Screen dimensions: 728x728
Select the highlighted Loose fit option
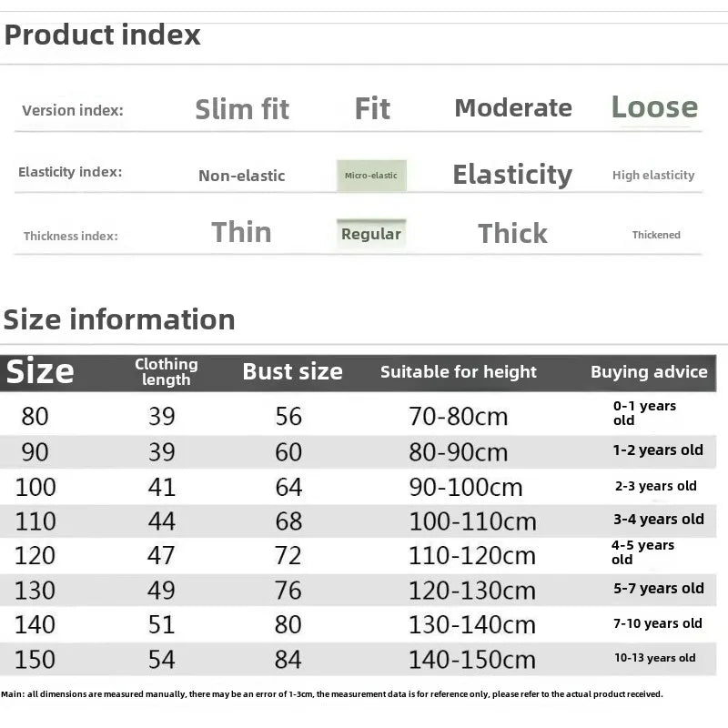654,107
